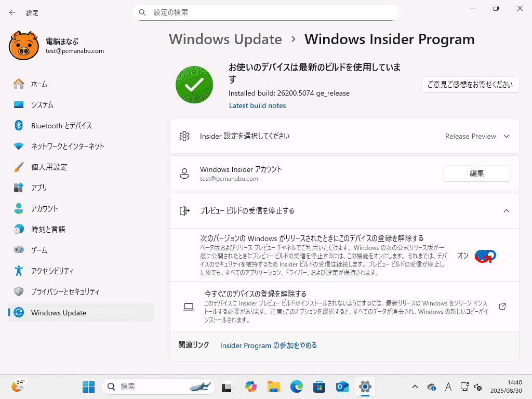Viewport: 532px width, 399px height.
Task: Click the アクセシビリティ figure icon
Action: pos(19,271)
